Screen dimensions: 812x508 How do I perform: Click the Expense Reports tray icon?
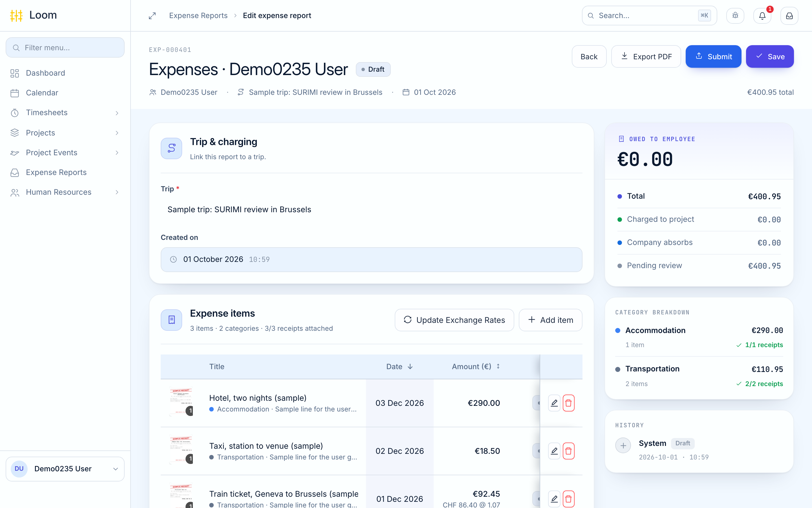point(14,173)
